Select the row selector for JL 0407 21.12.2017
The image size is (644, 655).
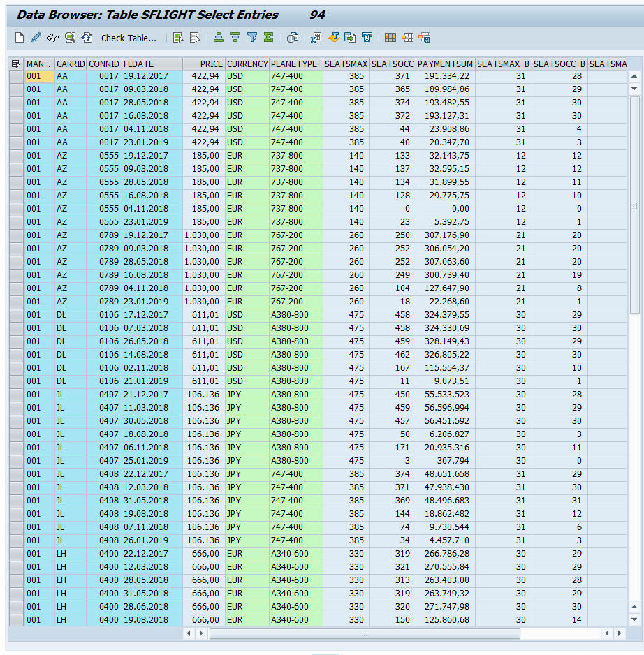point(16,395)
